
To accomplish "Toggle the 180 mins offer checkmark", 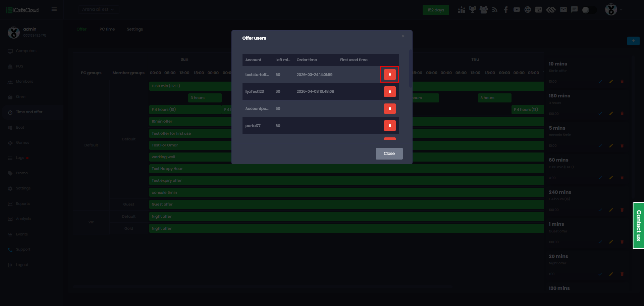I will click(x=600, y=114).
